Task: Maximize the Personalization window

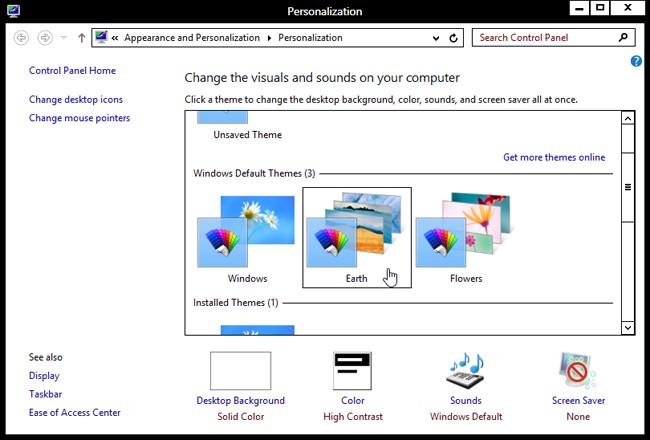Action: 600,8
